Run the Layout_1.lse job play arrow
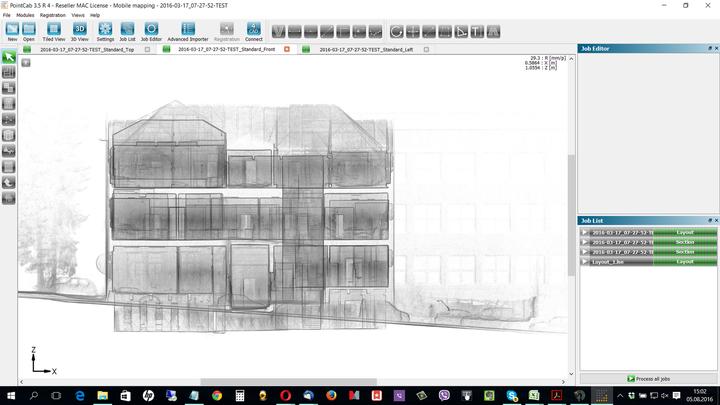Image resolution: width=720 pixels, height=405 pixels. 585,261
